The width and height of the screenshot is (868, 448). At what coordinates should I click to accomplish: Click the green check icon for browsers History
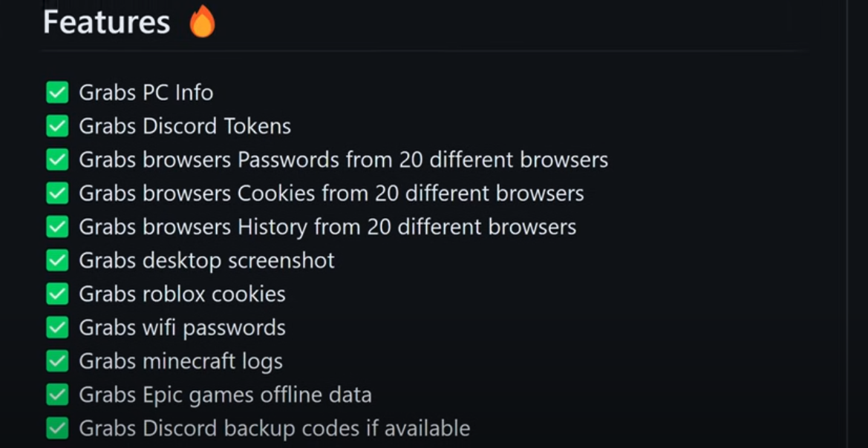pos(57,227)
